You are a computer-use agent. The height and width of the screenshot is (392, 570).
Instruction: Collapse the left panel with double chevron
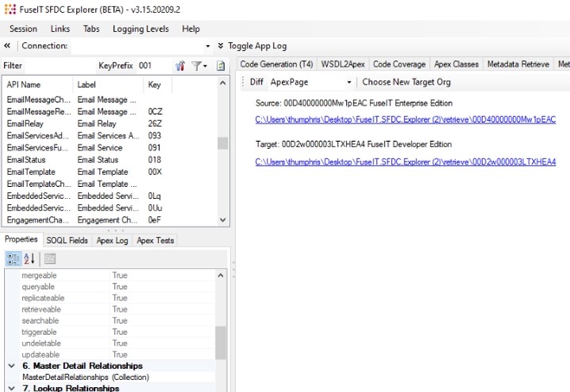[x=7, y=46]
